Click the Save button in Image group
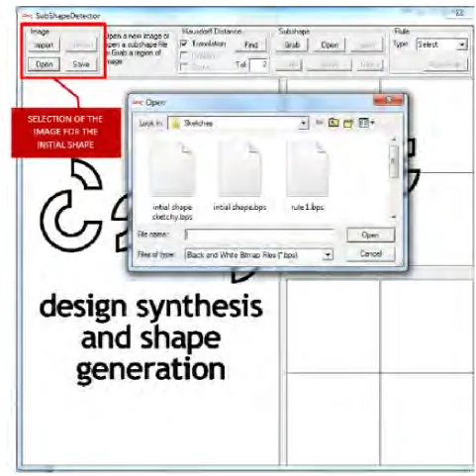The width and height of the screenshot is (476, 476). (81, 64)
